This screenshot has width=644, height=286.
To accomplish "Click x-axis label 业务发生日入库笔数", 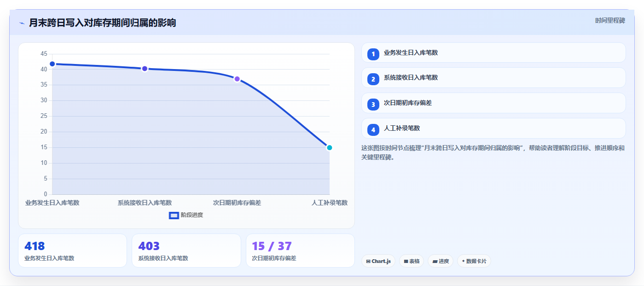I will (52, 203).
